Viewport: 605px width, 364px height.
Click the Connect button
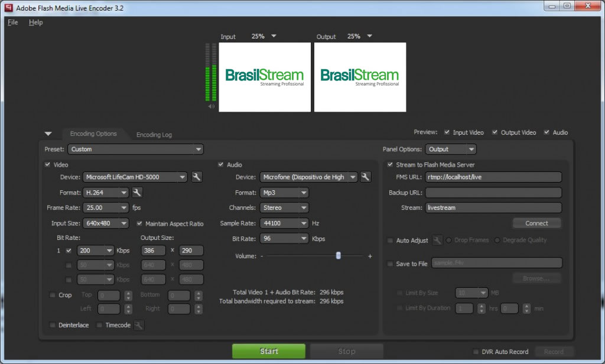pos(536,223)
